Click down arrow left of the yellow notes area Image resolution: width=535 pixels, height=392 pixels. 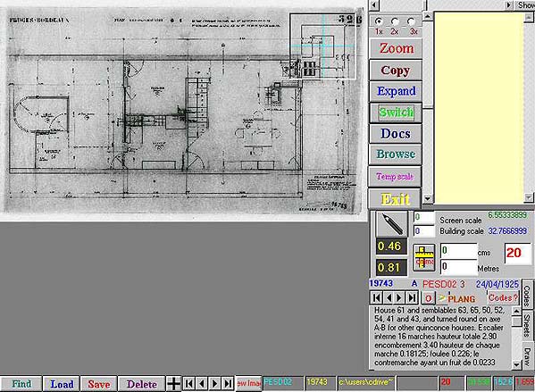428,198
